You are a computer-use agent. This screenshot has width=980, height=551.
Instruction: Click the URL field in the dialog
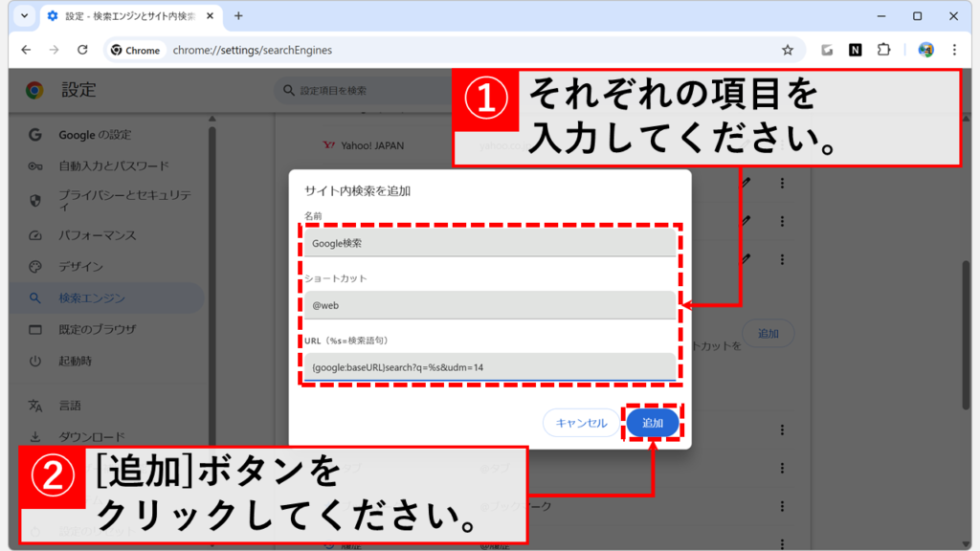click(x=490, y=367)
